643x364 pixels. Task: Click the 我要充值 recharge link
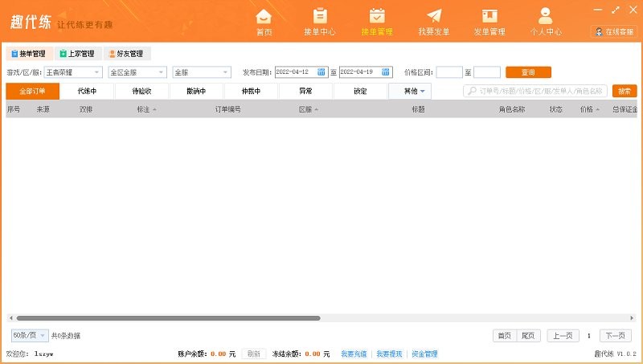pyautogui.click(x=353, y=354)
